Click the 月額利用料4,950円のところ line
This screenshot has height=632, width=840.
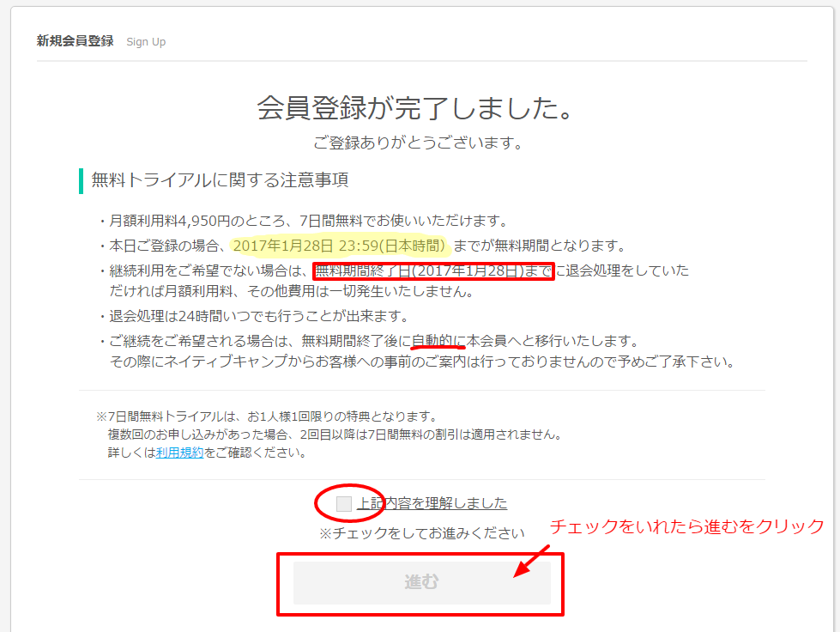tap(303, 221)
